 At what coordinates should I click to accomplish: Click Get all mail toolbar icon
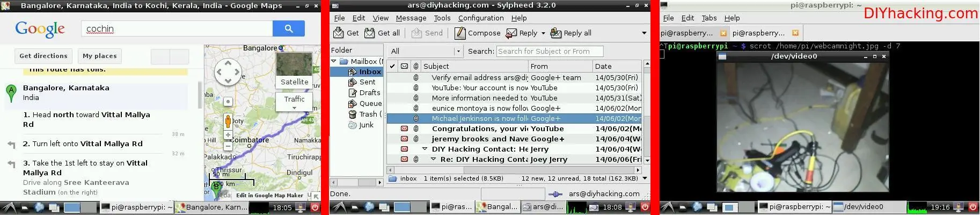click(370, 33)
